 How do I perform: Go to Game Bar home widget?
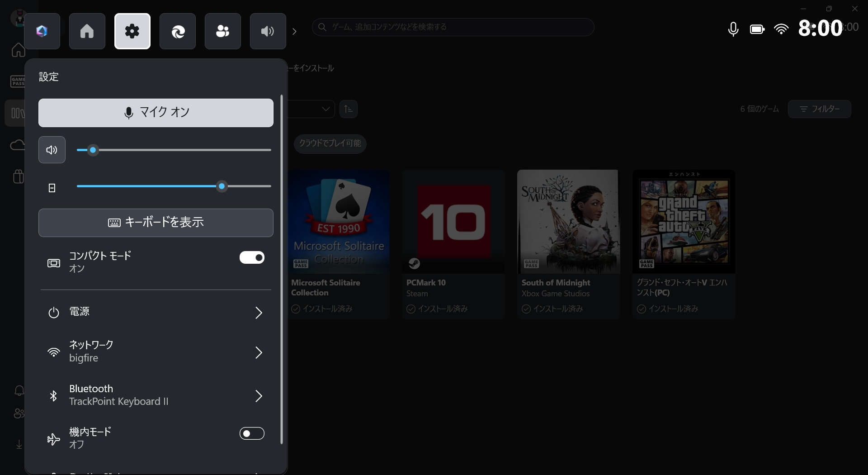[87, 31]
